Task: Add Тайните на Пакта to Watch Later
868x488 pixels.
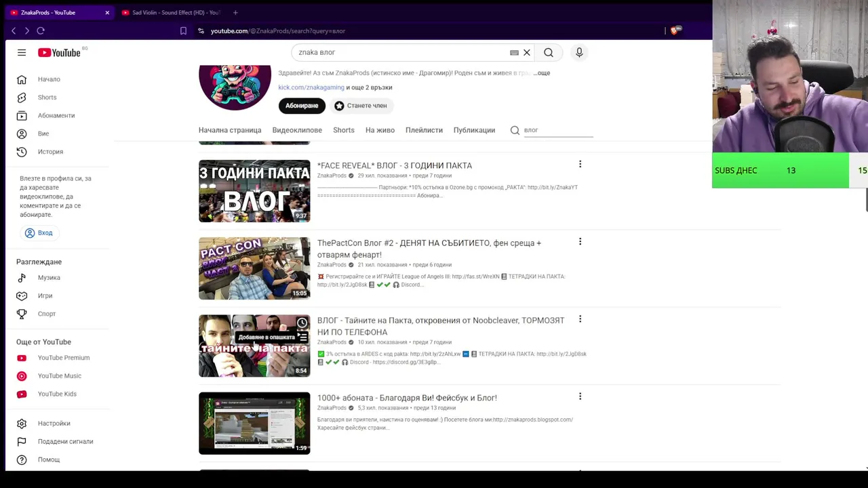Action: (x=302, y=323)
